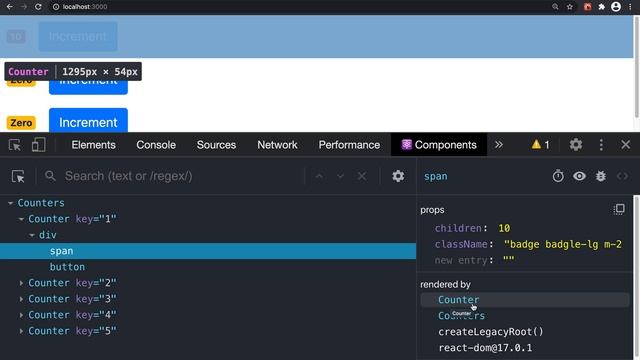Screen dimensions: 640x360
Task: Expand Counter key="5" node
Action: tap(21, 331)
